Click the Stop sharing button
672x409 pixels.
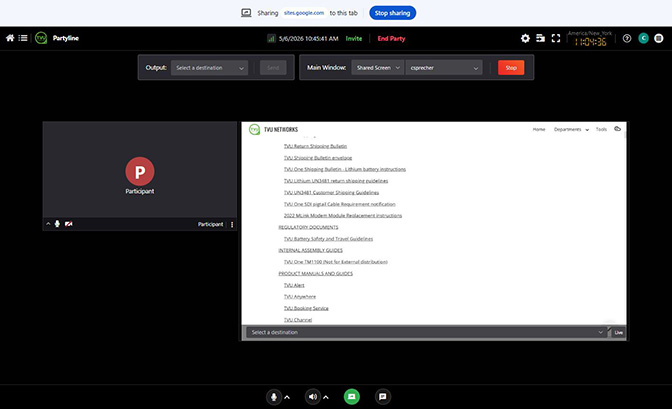[x=392, y=13]
